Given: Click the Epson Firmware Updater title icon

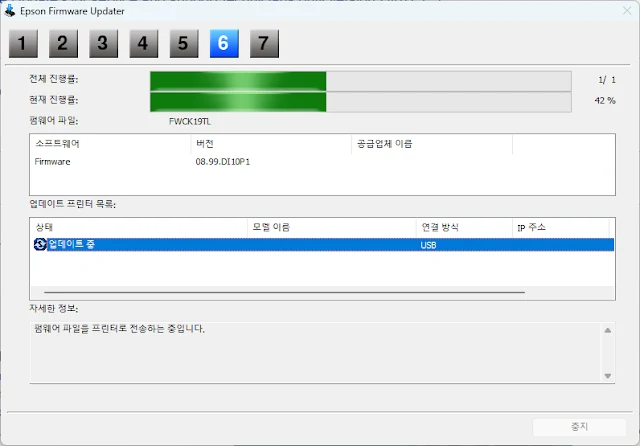Looking at the screenshot, I should click(10, 11).
